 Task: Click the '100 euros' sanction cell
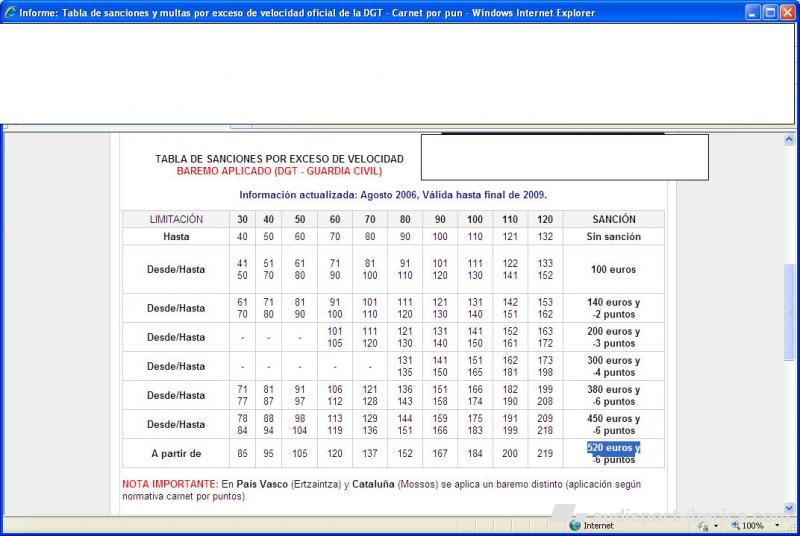coord(614,269)
